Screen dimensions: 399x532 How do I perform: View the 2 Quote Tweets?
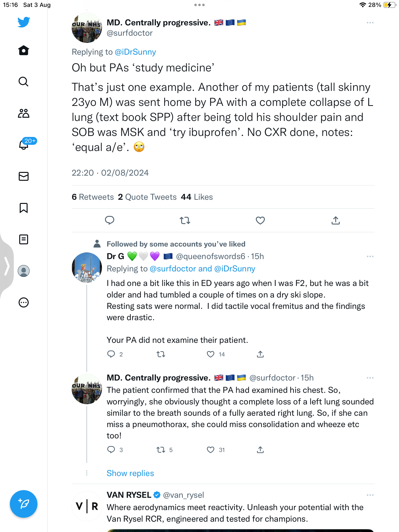tap(147, 197)
